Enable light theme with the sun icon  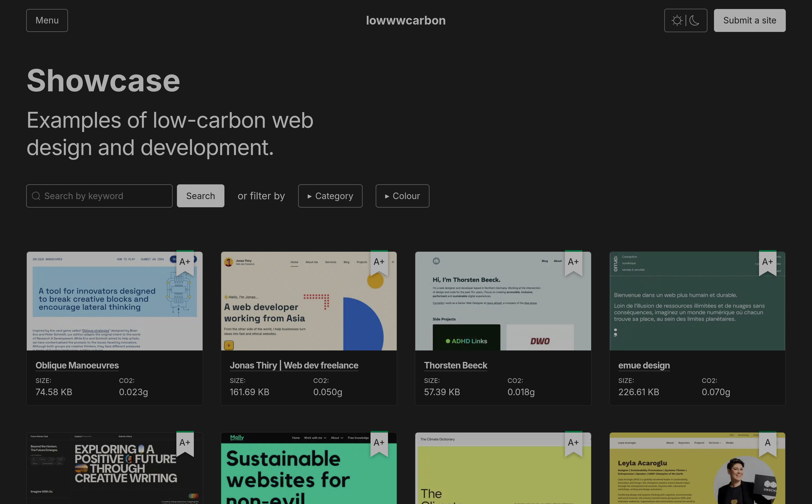[677, 20]
